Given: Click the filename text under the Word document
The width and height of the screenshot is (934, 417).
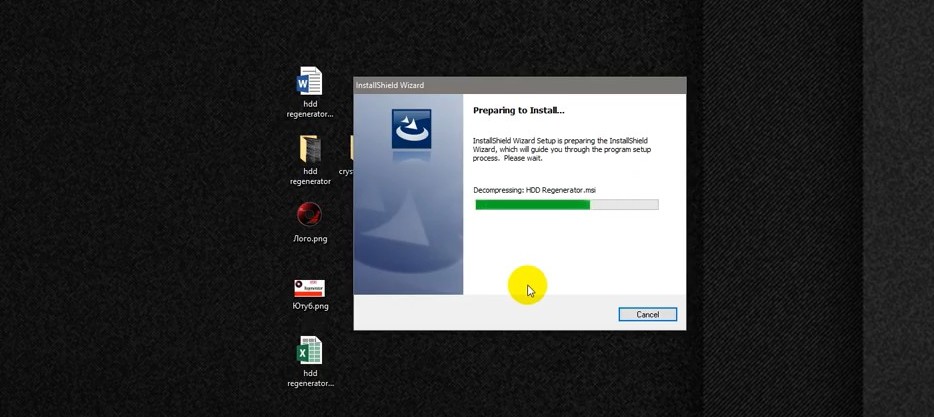Looking at the screenshot, I should [309, 109].
